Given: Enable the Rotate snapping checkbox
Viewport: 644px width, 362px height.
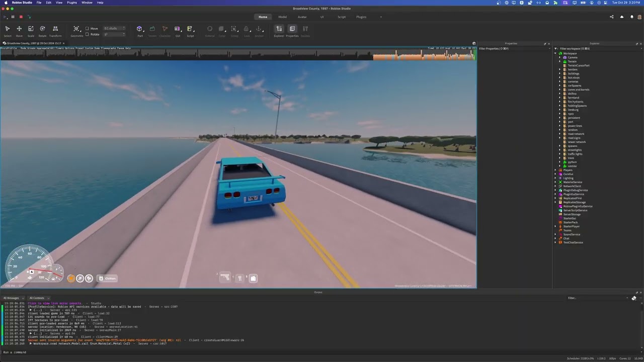Looking at the screenshot, I should coord(87,34).
